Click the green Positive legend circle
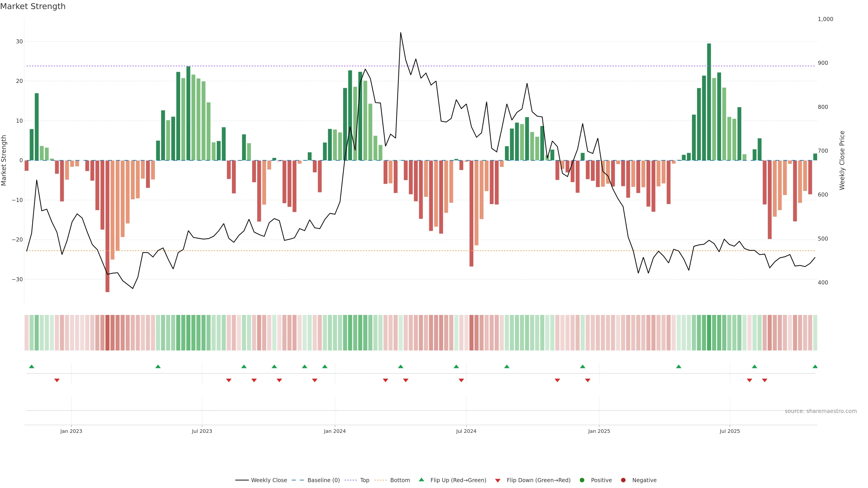Screen dimensions: 868x488 click(x=582, y=480)
